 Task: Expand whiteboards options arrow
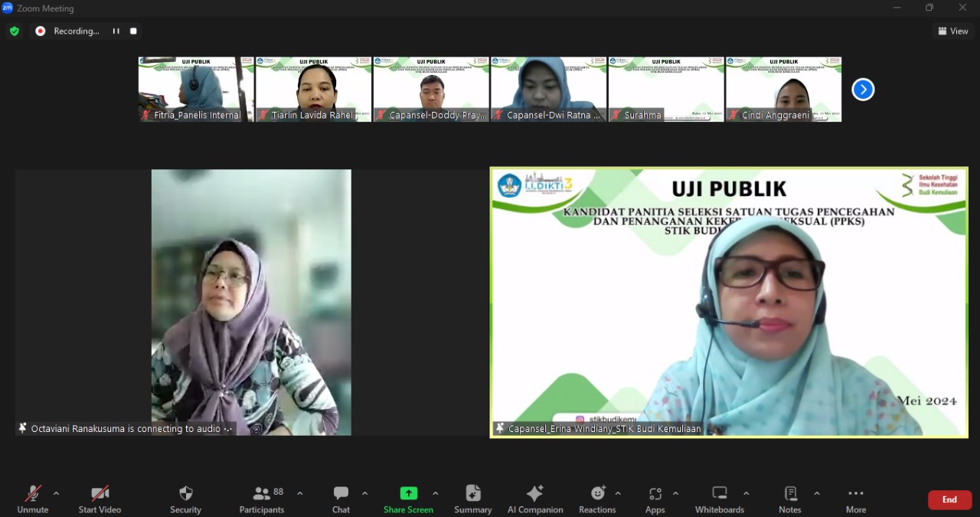pyautogui.click(x=746, y=493)
